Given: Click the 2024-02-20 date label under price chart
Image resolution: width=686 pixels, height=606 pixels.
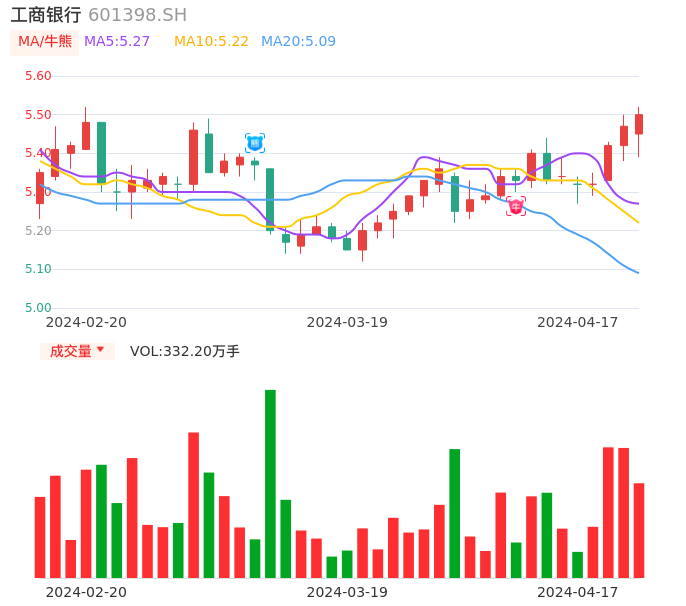Looking at the screenshot, I should click(86, 322).
